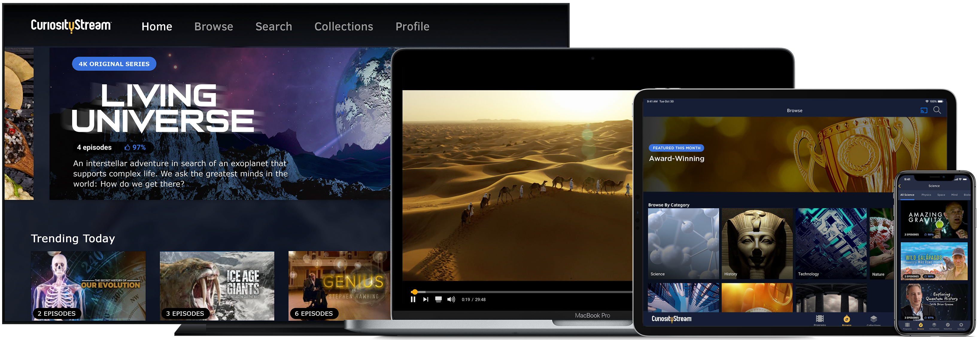
Task: Open the Living Universe title banner
Action: (162, 108)
